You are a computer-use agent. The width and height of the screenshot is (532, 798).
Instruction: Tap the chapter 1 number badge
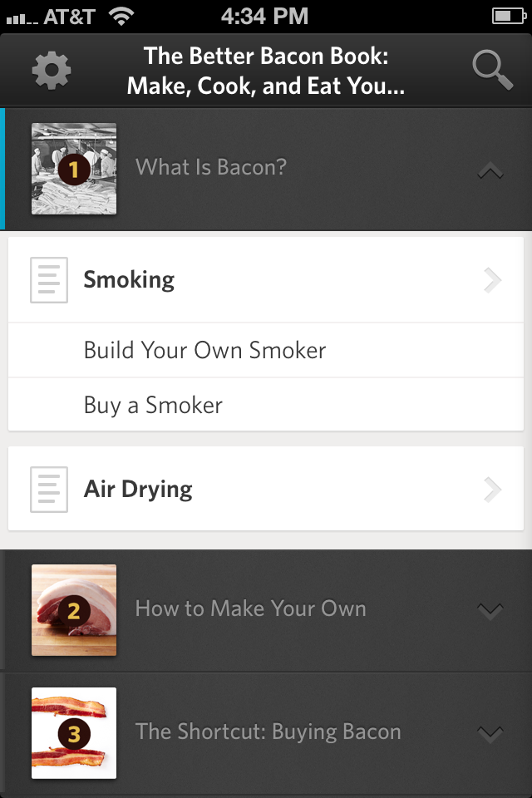tap(74, 170)
